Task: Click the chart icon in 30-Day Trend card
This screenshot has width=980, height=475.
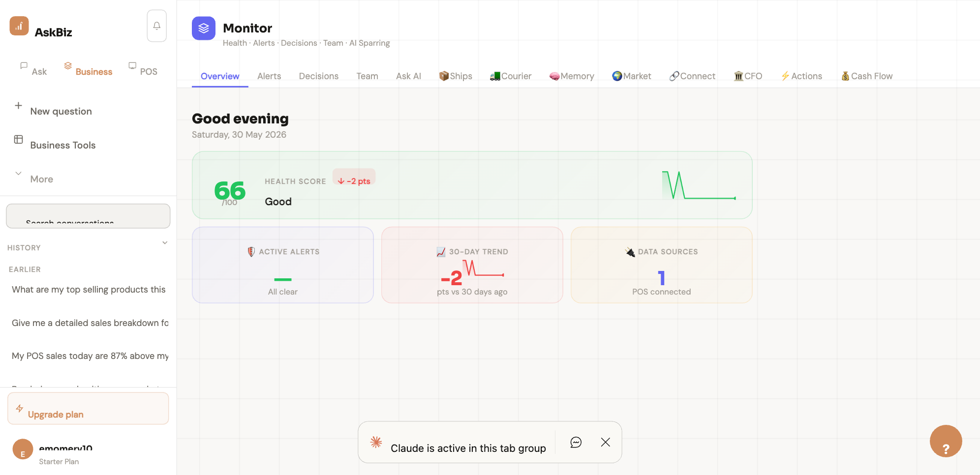Action: (x=441, y=252)
